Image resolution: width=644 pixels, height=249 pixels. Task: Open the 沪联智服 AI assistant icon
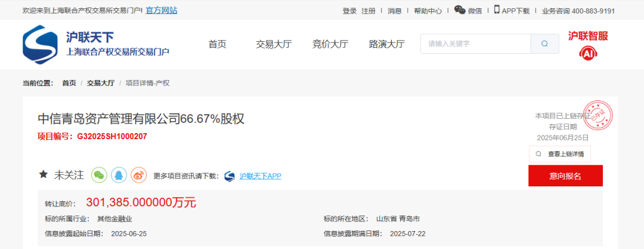(588, 53)
